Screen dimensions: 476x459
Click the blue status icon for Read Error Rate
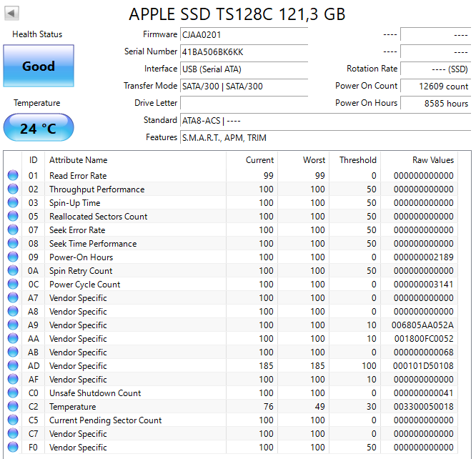(x=13, y=176)
